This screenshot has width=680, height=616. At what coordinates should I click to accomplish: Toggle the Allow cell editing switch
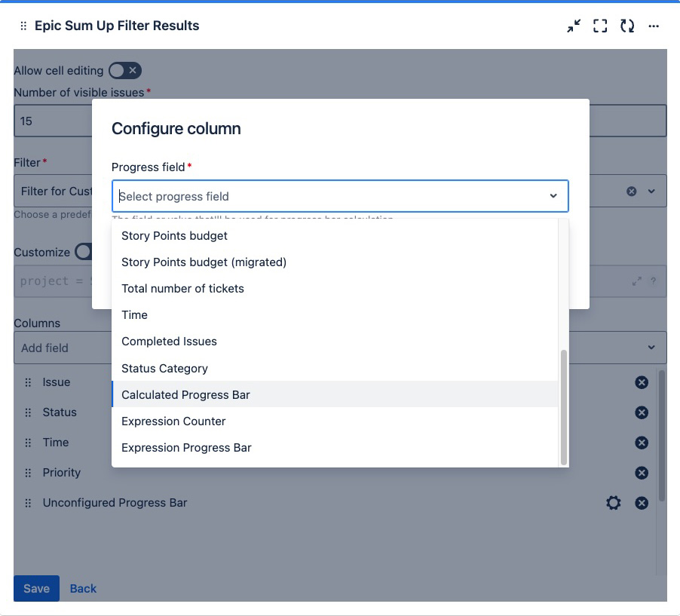click(124, 71)
